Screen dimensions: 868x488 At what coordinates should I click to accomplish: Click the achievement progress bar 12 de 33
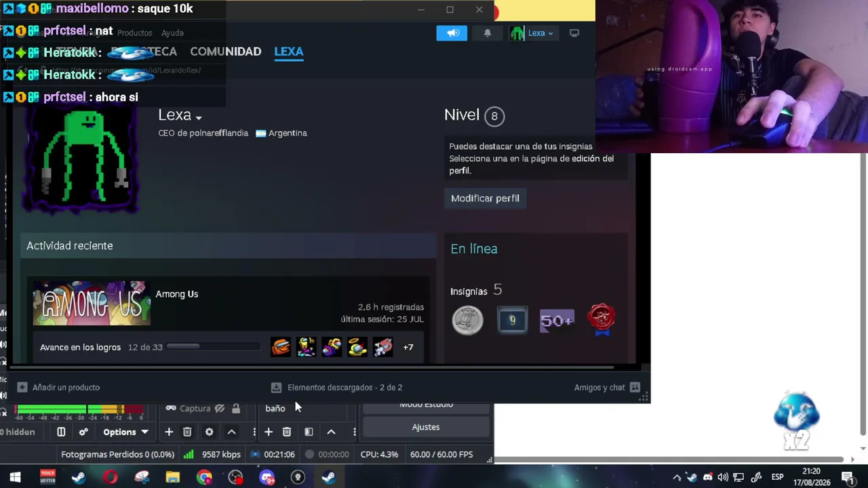213,347
